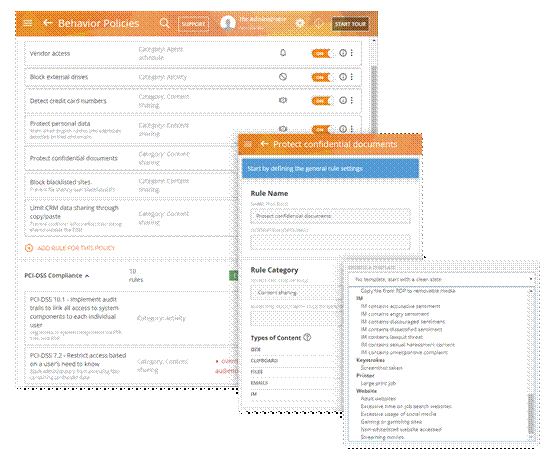Click the Rule Name input field
Image resolution: width=560 pixels, height=462 pixels.
(x=331, y=216)
